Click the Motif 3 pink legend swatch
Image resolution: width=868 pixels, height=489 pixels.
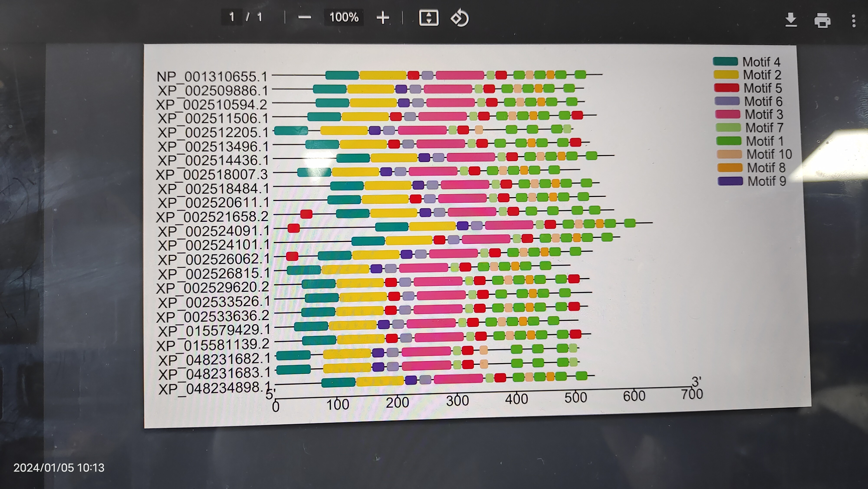point(728,114)
